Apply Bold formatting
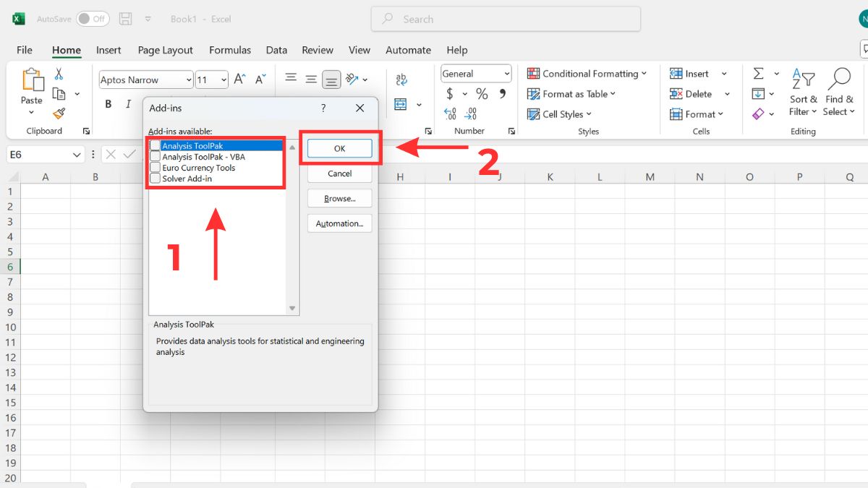This screenshot has height=488, width=868. 109,104
